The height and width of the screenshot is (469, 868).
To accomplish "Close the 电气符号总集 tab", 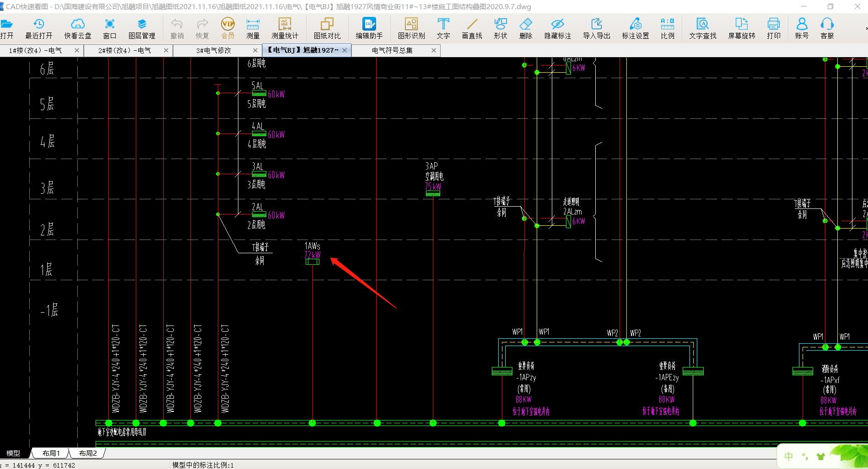I will tap(434, 50).
